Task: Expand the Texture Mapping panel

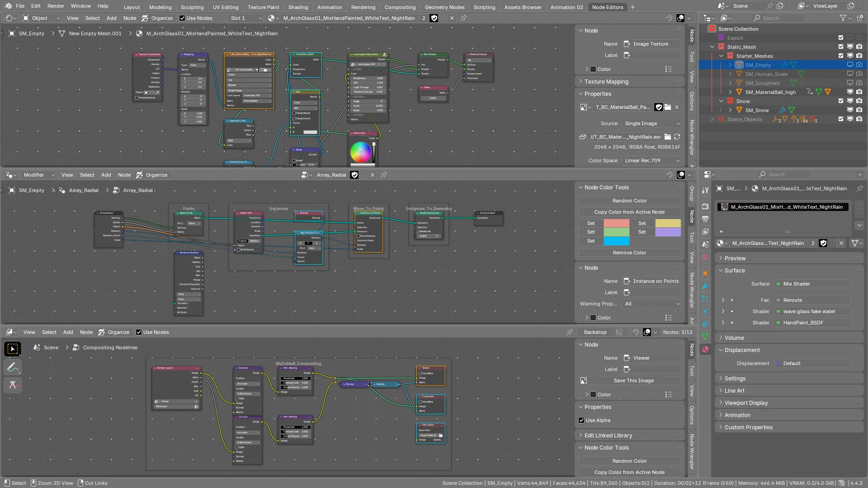Action: coord(630,82)
